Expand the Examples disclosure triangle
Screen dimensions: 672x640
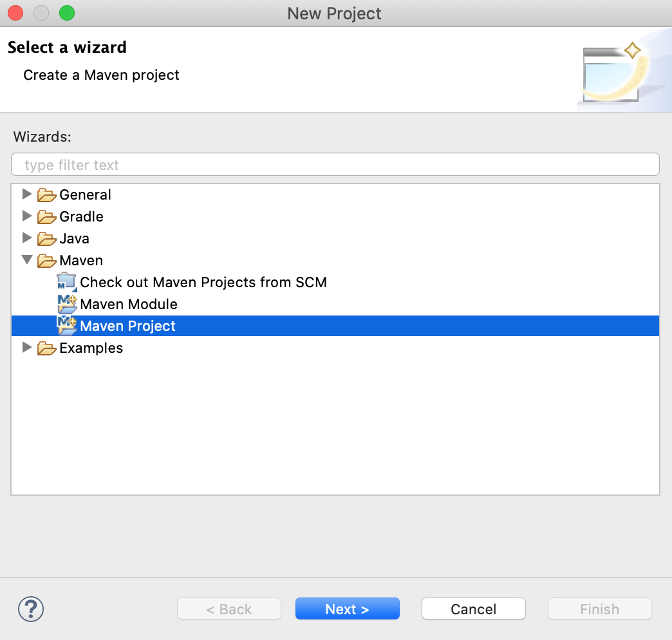coord(27,348)
